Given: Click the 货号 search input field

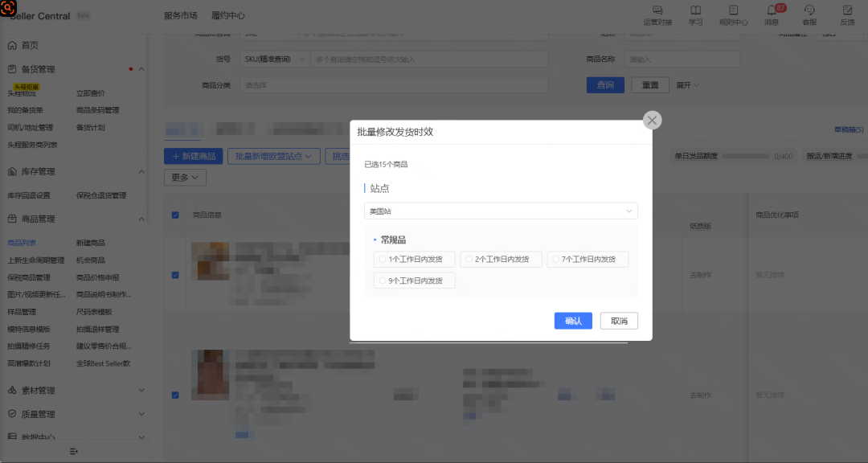Looking at the screenshot, I should (x=429, y=59).
